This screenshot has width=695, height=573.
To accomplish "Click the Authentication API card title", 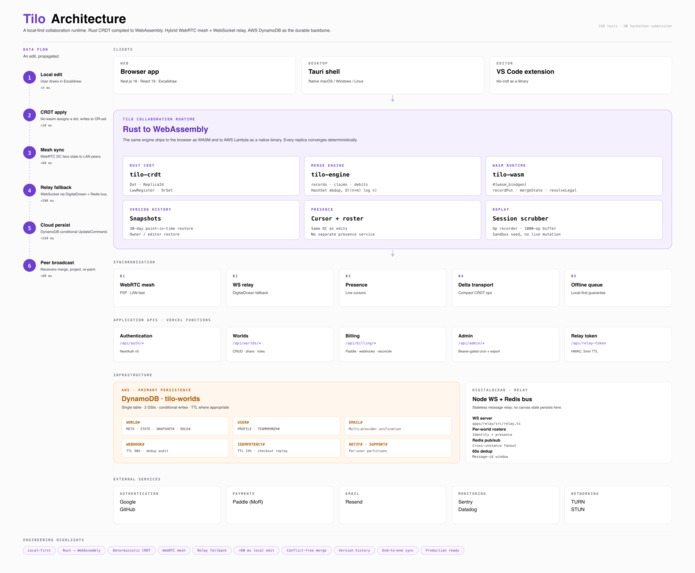I will tap(136, 336).
